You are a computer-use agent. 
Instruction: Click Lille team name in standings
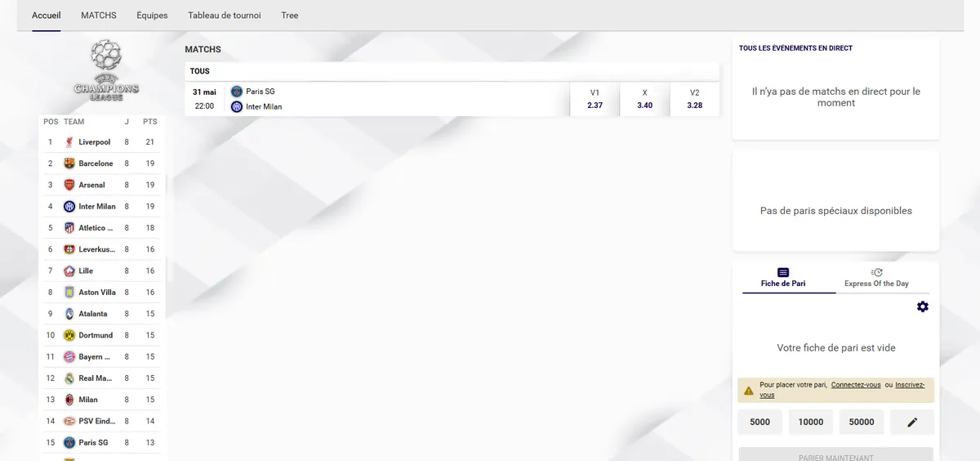pyautogui.click(x=86, y=271)
